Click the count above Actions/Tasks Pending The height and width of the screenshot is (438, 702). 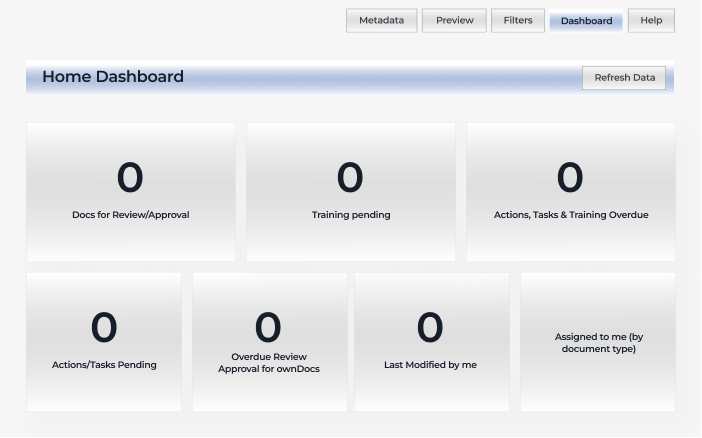[104, 328]
